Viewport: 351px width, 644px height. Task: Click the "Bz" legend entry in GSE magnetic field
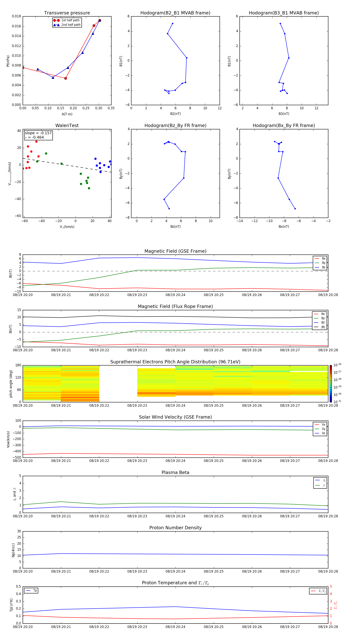pyautogui.click(x=320, y=268)
